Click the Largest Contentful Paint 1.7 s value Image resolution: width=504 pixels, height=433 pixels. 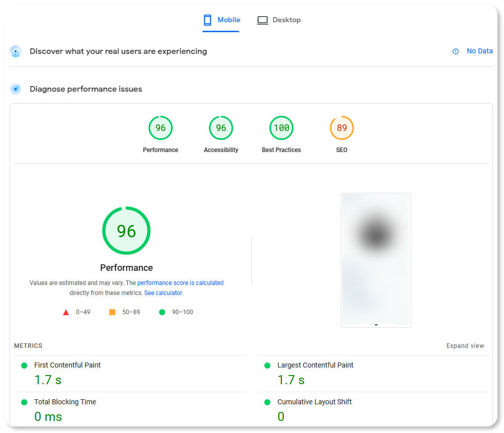[291, 380]
